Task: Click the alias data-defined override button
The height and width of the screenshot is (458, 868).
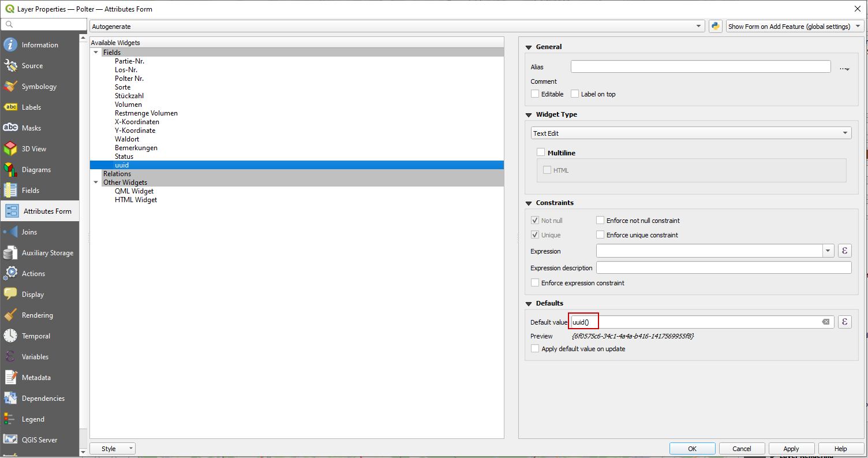Action: tap(844, 68)
